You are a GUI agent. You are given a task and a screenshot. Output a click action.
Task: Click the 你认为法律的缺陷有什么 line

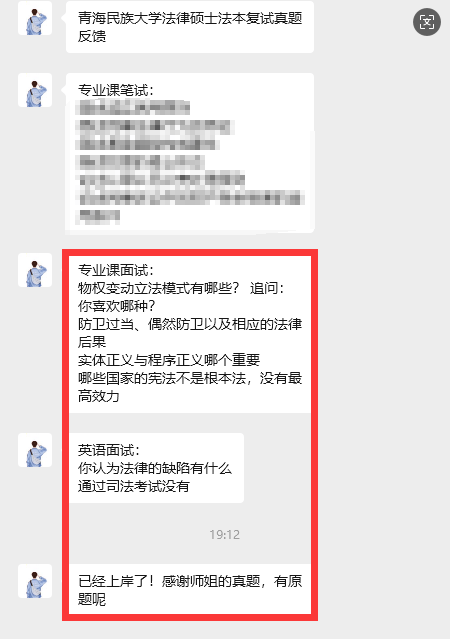coord(155,468)
